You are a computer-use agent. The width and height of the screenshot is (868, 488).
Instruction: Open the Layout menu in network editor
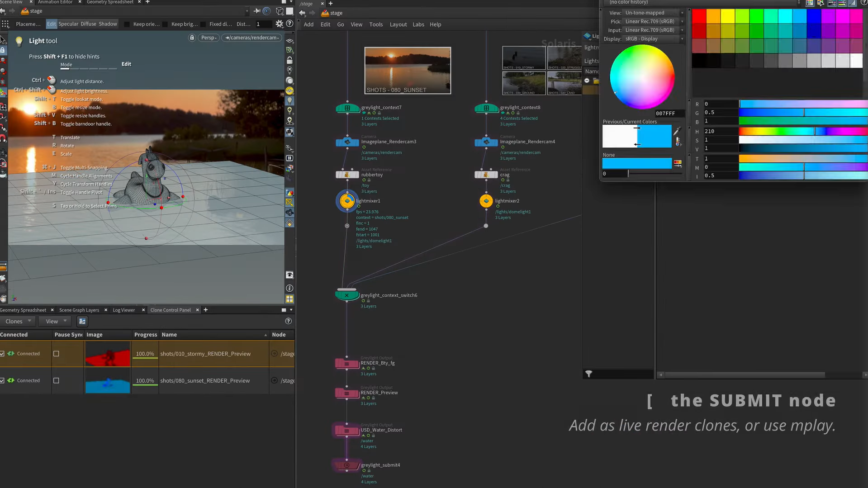[398, 24]
